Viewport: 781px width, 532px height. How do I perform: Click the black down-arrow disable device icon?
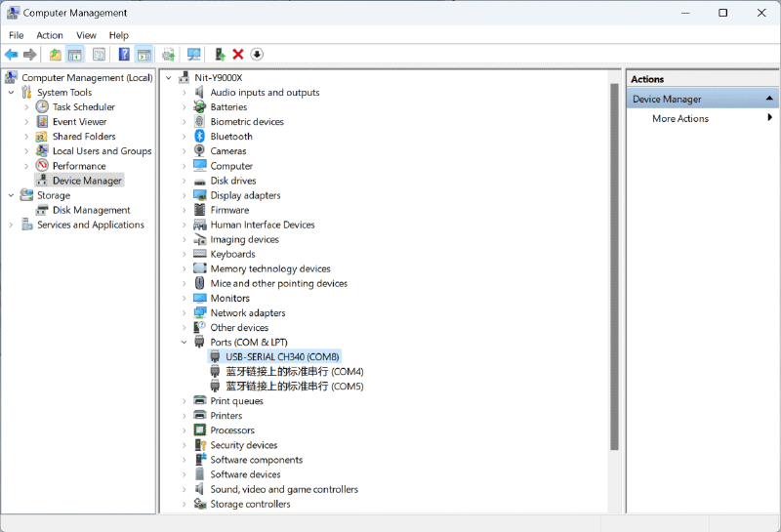tap(257, 55)
